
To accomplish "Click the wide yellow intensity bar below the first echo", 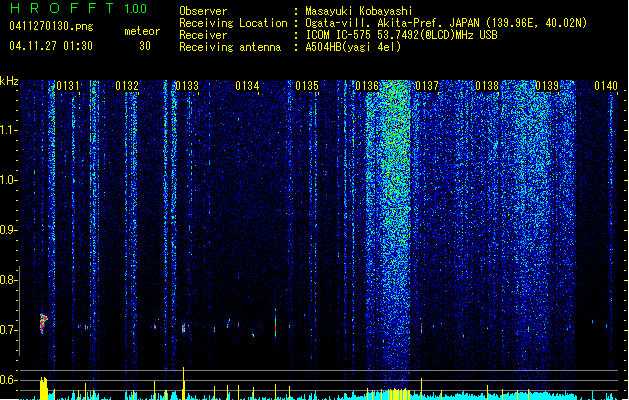I will [43, 388].
